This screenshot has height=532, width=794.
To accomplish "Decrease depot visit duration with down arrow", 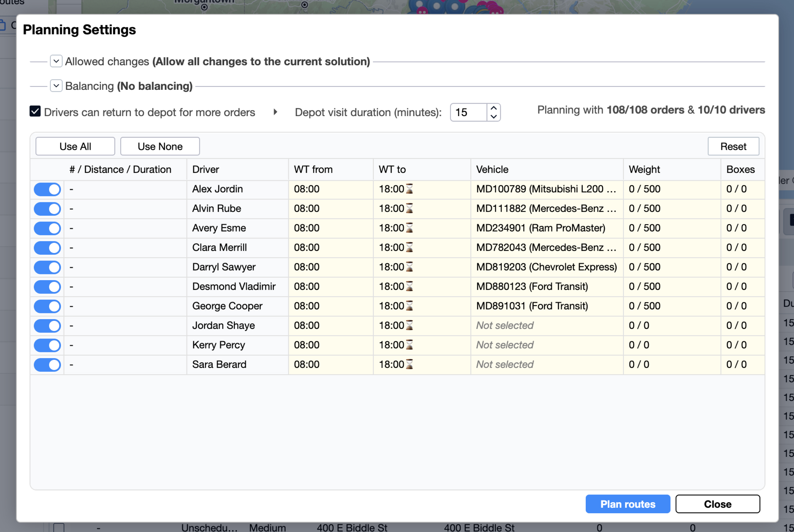I will tap(494, 117).
